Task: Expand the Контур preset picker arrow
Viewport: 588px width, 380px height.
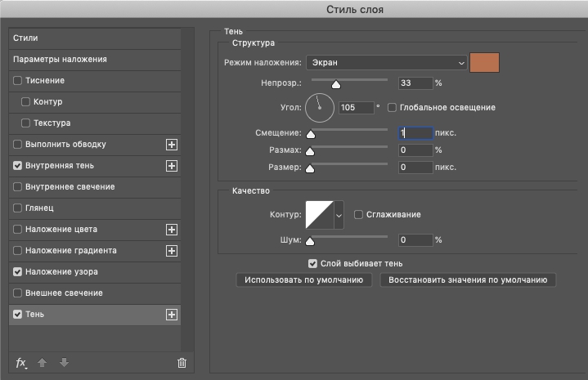Action: point(339,215)
